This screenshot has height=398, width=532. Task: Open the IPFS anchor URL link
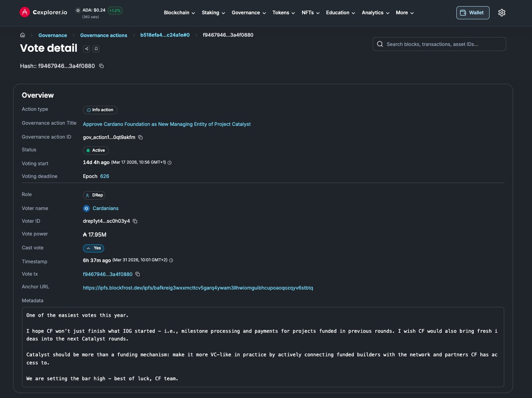point(198,288)
